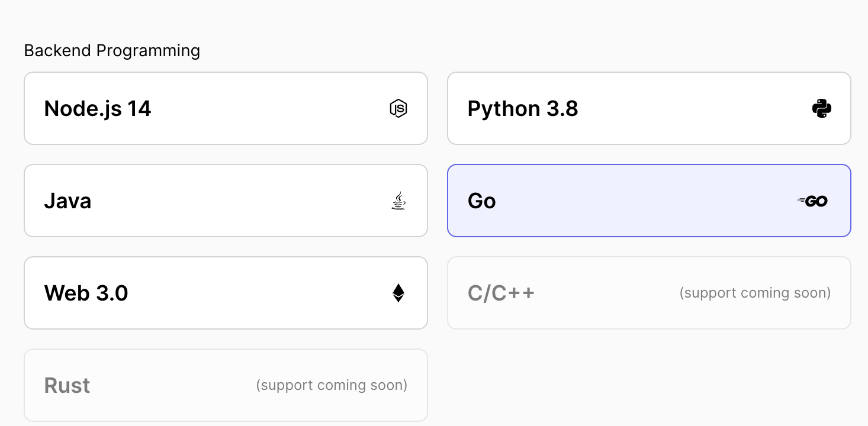
Task: Click the Go gopher logo icon
Action: 812,201
